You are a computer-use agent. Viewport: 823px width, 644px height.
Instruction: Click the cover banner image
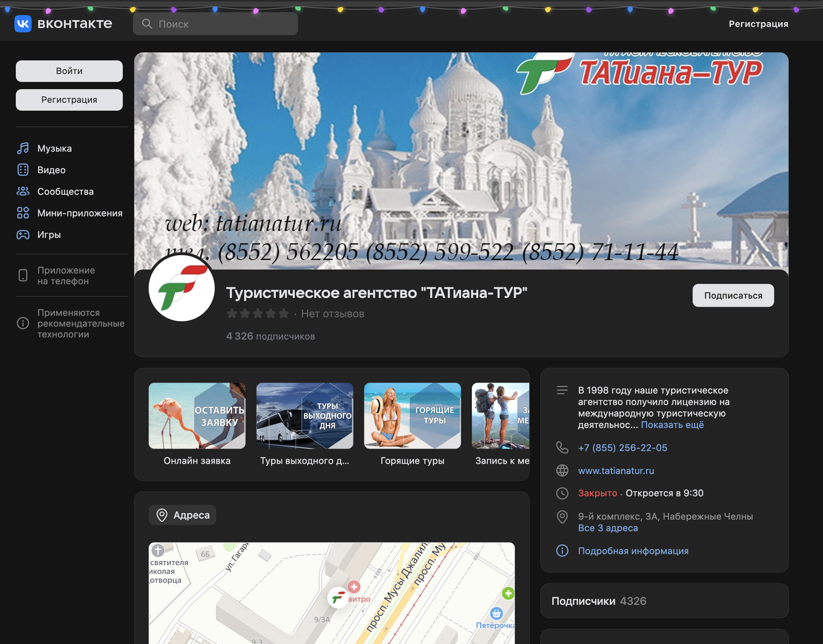[461, 160]
